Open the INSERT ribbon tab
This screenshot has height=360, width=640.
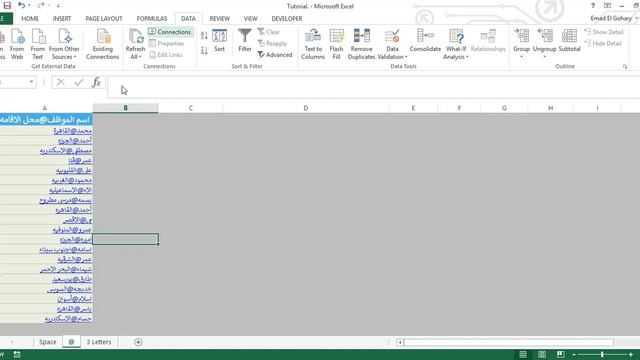[x=62, y=18]
